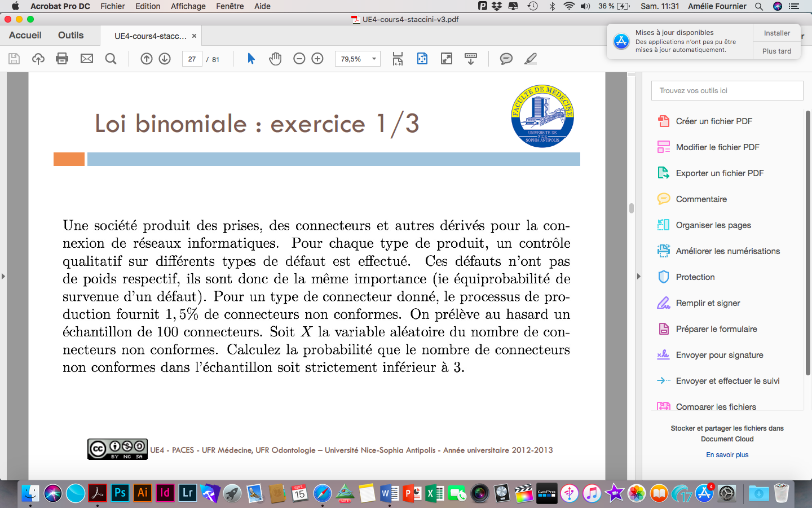Click the tools pane vertical scrollbar
The height and width of the screenshot is (508, 812).
[x=807, y=243]
